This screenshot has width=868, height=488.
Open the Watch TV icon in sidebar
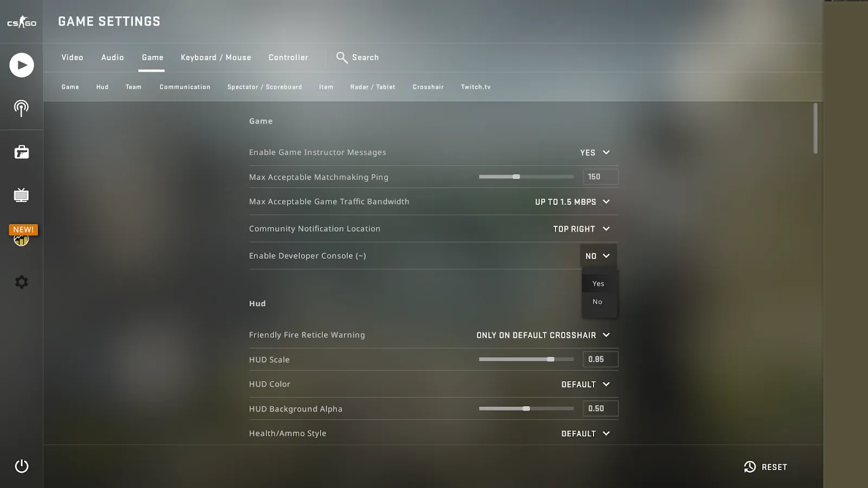21,195
